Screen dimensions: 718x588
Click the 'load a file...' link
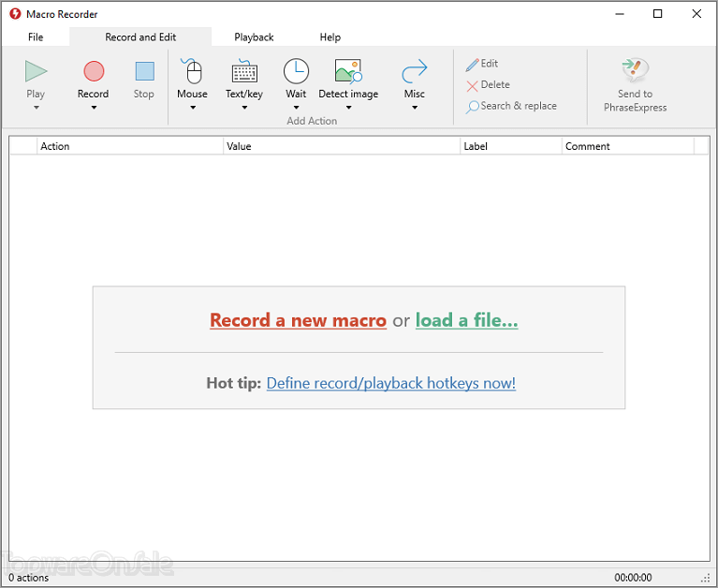click(x=466, y=320)
